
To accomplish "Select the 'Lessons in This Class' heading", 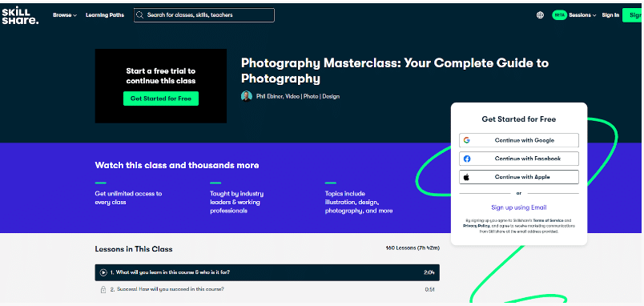I will pos(134,249).
